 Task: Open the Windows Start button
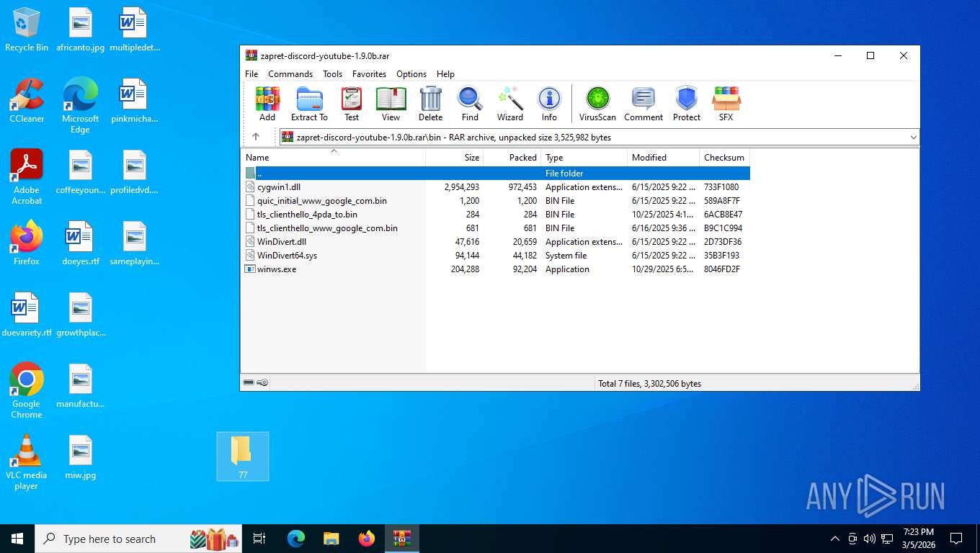[17, 539]
